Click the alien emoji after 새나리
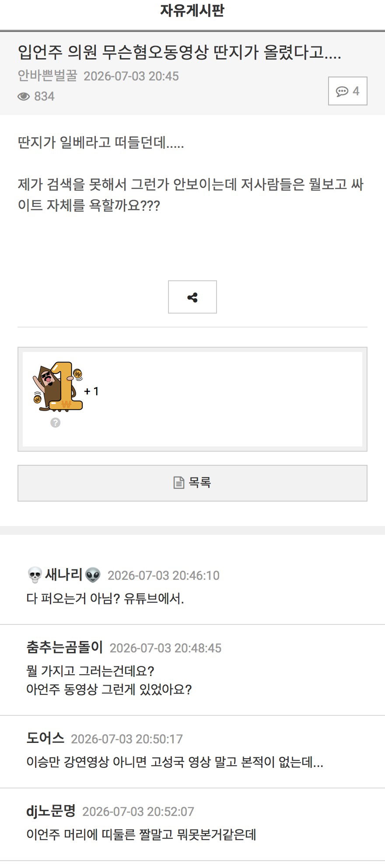 93,575
